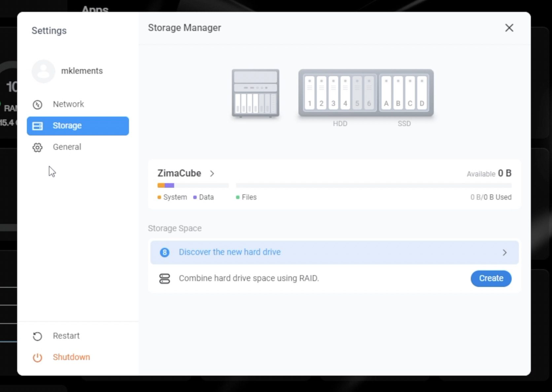This screenshot has width=552, height=392.
Task: Select HDD bay 4 in drive diagram
Action: [345, 93]
